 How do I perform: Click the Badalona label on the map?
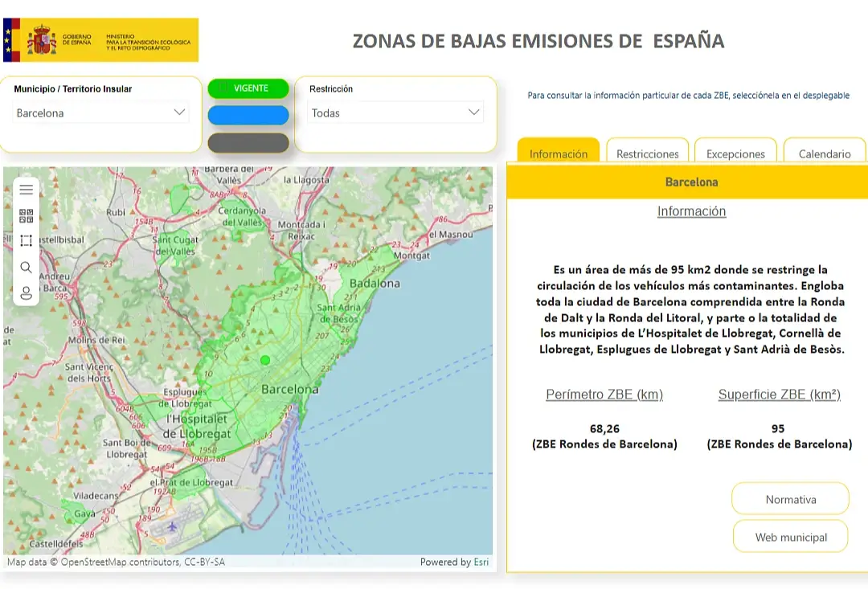pos(375,284)
